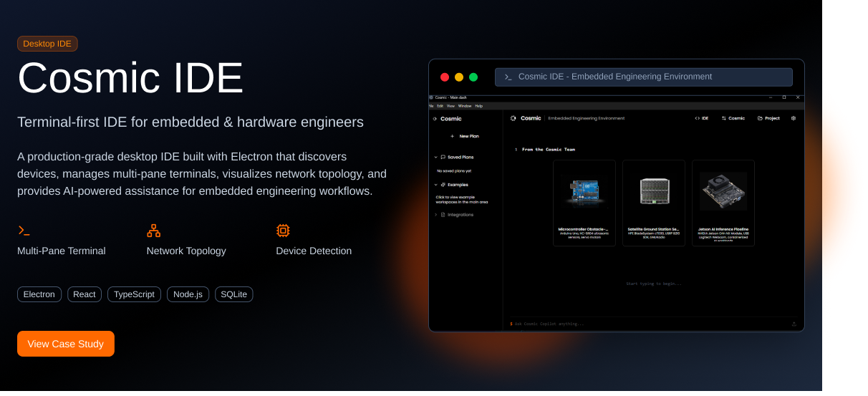Switch to the IDE tab in header
The height and width of the screenshot is (396, 868).
[x=701, y=118]
